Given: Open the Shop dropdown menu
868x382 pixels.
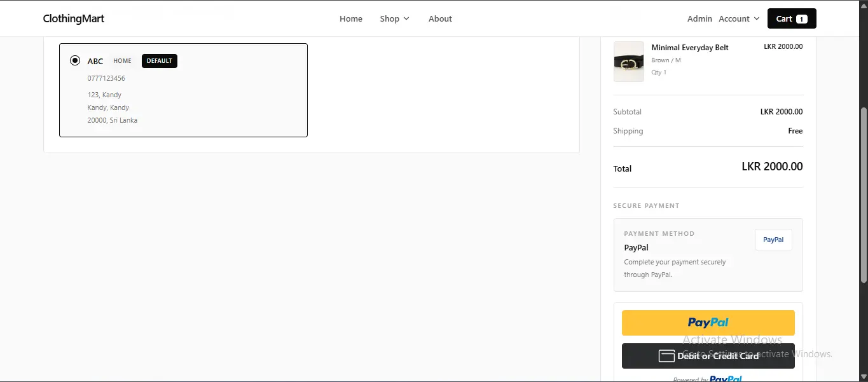Looking at the screenshot, I should (395, 18).
